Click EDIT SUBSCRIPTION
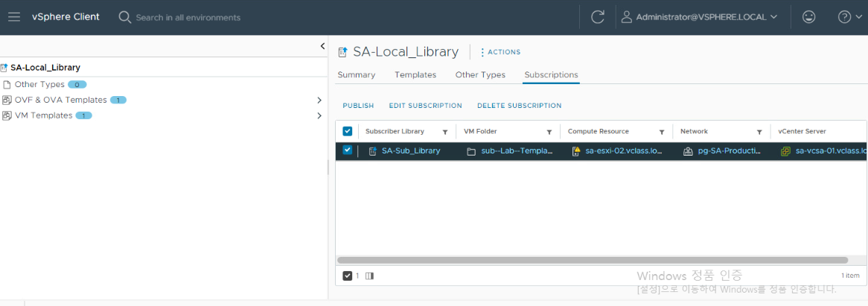The width and height of the screenshot is (868, 306). (425, 106)
